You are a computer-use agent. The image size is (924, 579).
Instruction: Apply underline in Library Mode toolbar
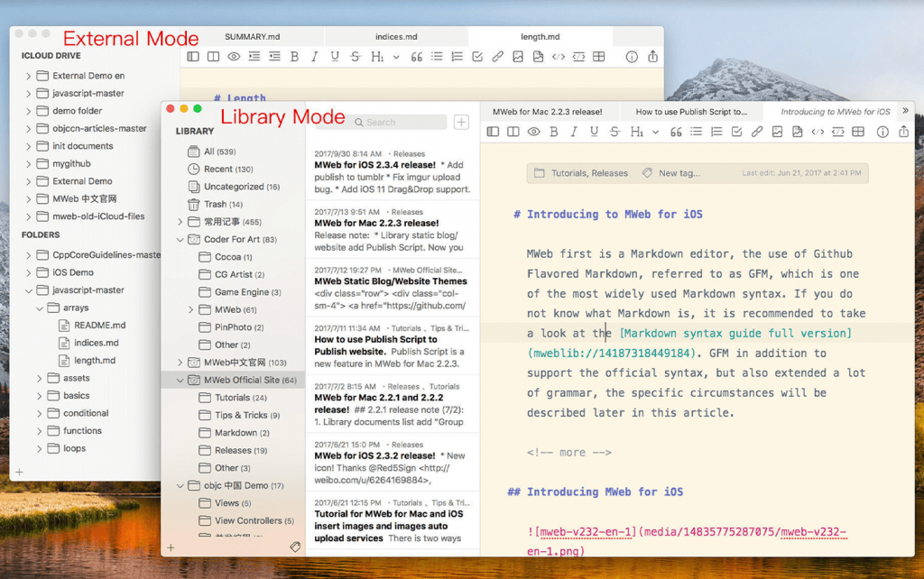pos(594,132)
